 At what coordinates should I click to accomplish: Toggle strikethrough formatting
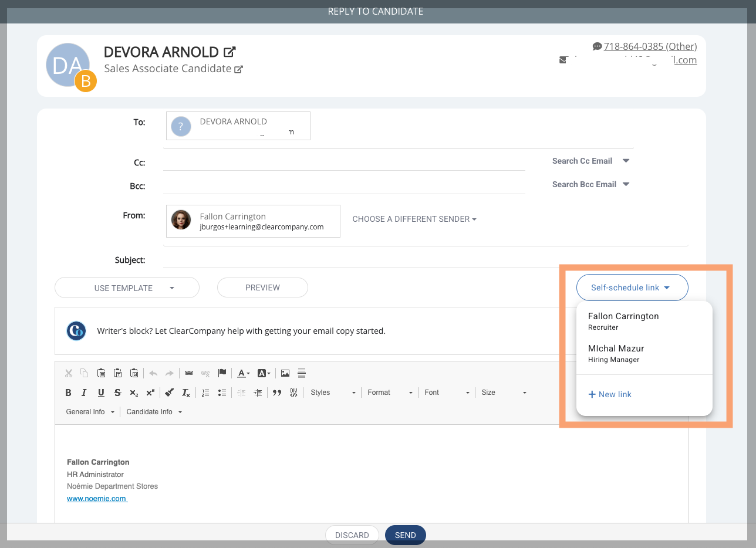point(117,393)
